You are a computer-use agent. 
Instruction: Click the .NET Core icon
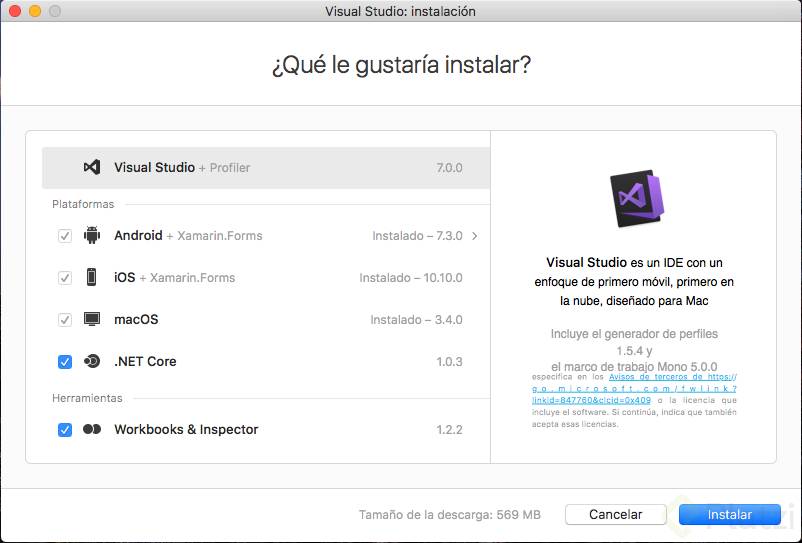(92, 361)
